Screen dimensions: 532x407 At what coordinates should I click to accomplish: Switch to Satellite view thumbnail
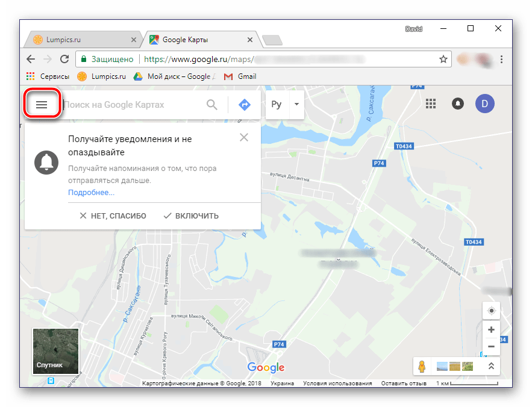pos(55,350)
